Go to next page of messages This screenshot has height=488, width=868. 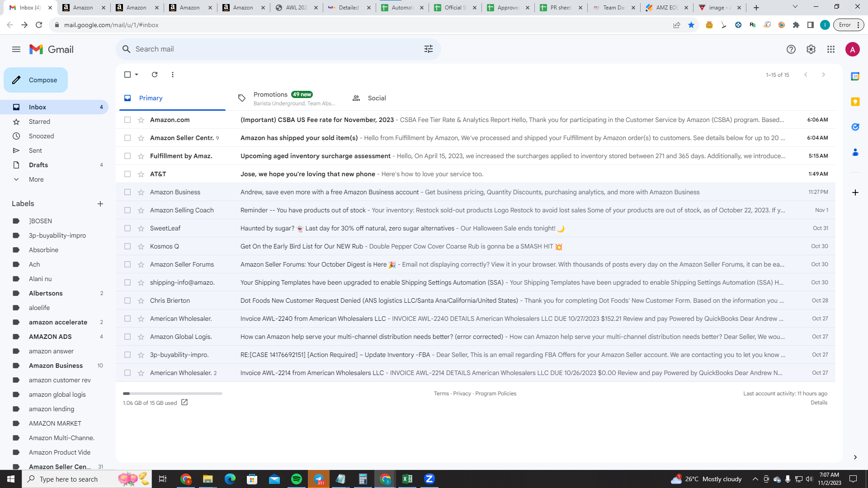click(x=824, y=75)
